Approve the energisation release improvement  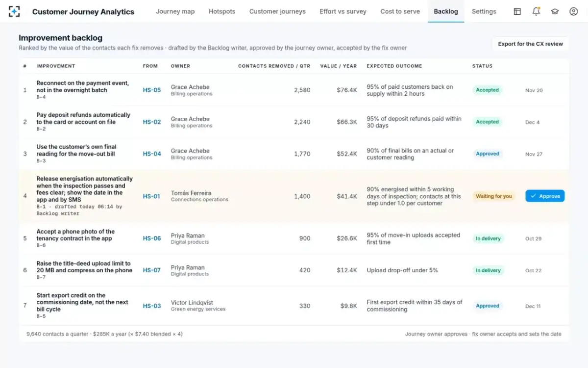click(x=545, y=196)
